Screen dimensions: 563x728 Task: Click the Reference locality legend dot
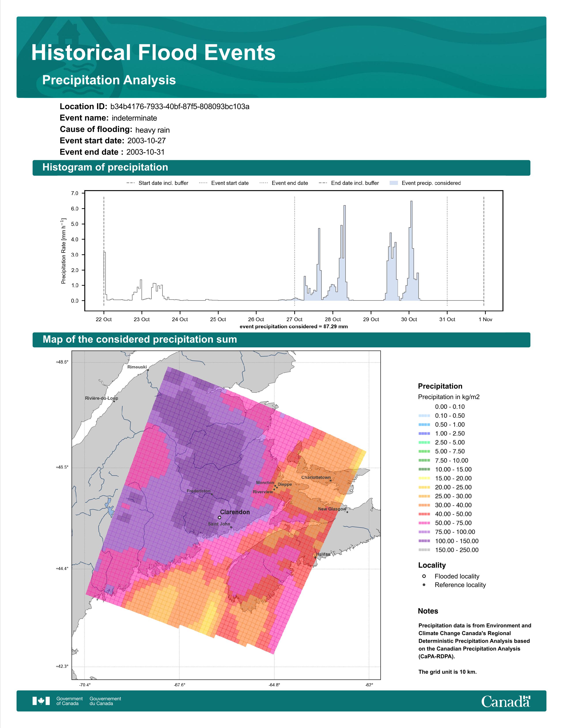coord(424,585)
